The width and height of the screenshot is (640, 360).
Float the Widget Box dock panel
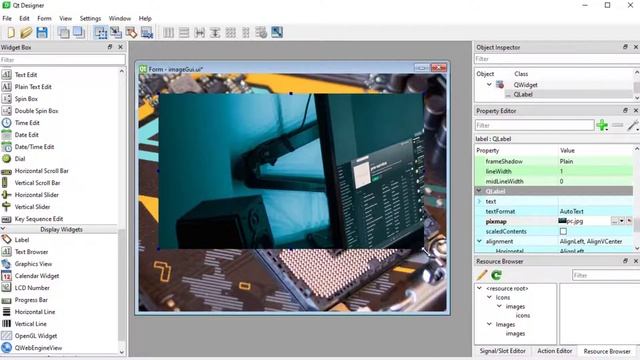click(x=110, y=47)
